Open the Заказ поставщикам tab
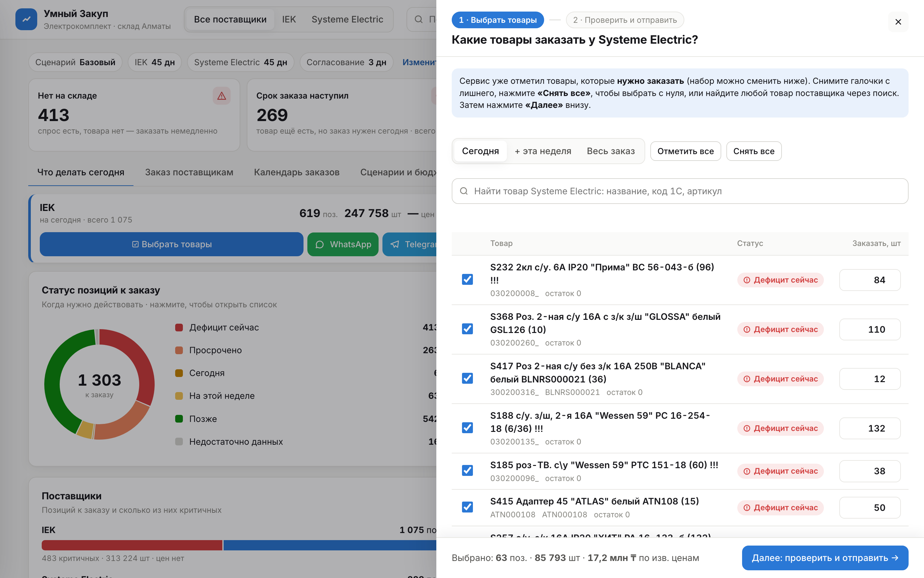Viewport: 924px width, 578px height. click(189, 172)
